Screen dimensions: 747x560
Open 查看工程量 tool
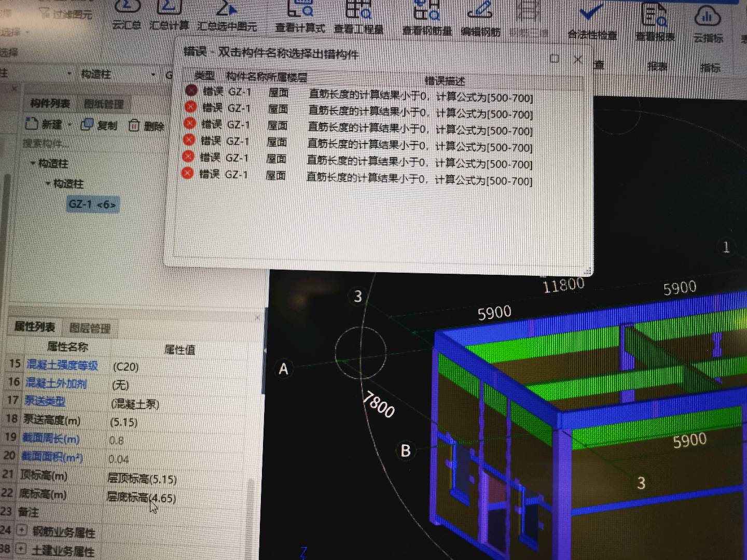(358, 19)
